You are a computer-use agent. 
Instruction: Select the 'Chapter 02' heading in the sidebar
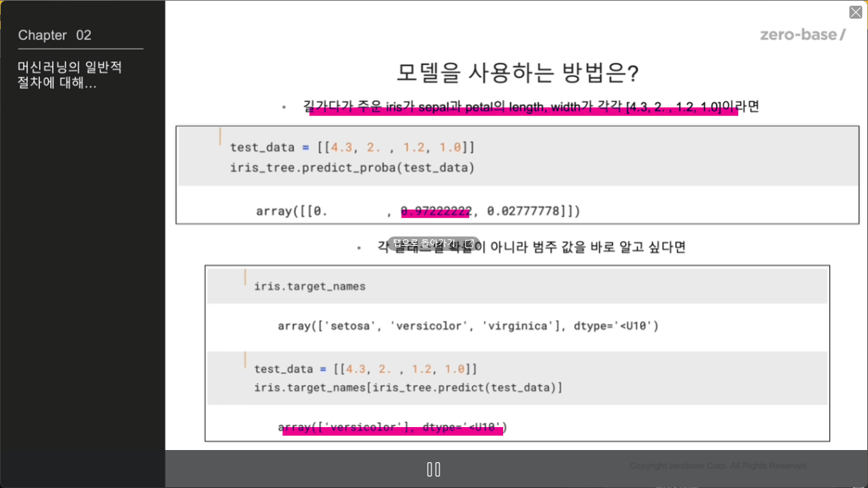54,35
